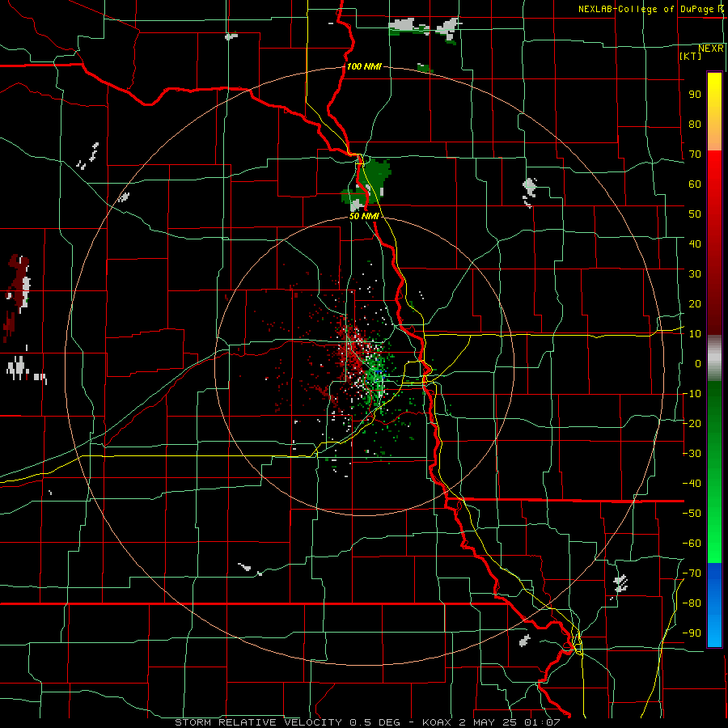This screenshot has height=728, width=728.
Task: Click the 0 value on velocity scale
Action: click(x=698, y=364)
